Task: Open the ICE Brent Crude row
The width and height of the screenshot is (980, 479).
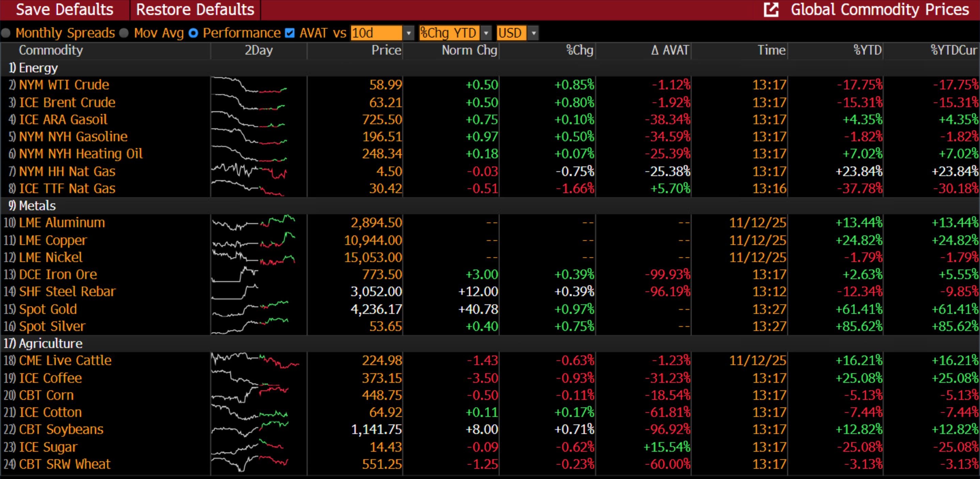Action: (67, 102)
